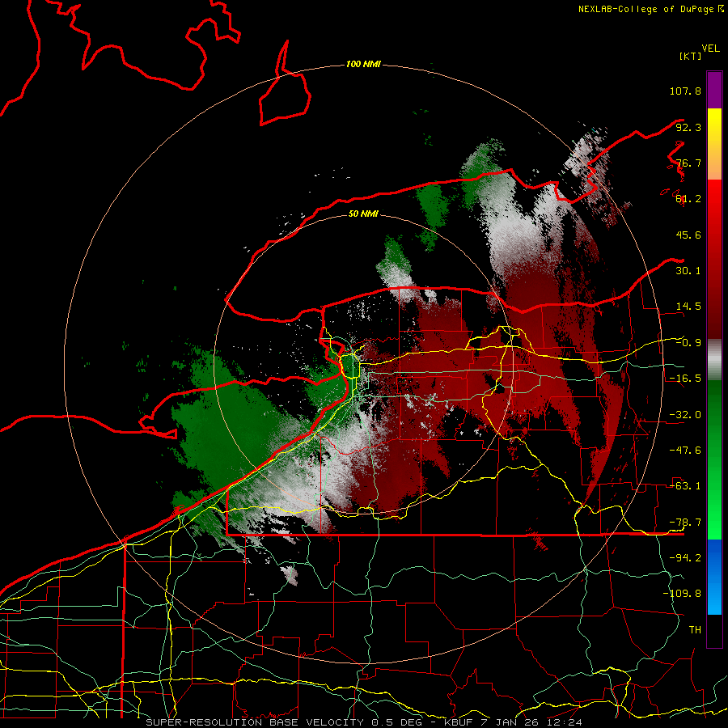Click the 107.8 velocity scale value
Screen dimensions: 728x728
click(x=685, y=91)
